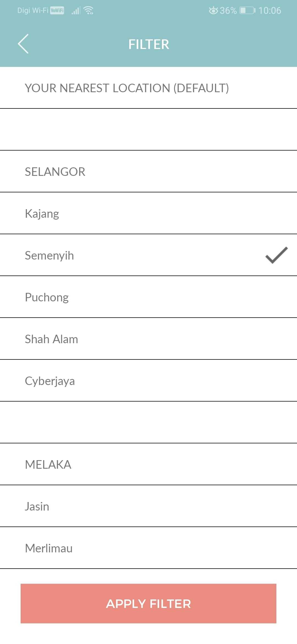
Task: Choose Merlimau location
Action: pos(49,548)
